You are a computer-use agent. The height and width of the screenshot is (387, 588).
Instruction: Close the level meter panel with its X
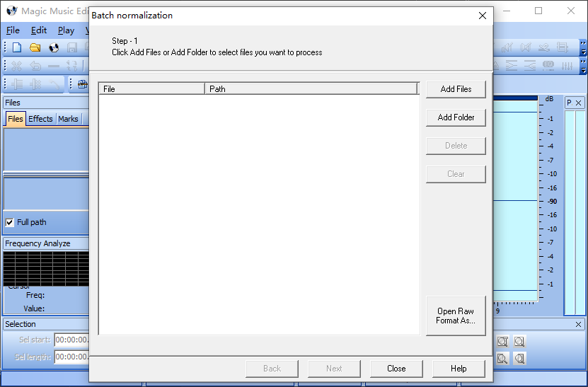(x=579, y=103)
